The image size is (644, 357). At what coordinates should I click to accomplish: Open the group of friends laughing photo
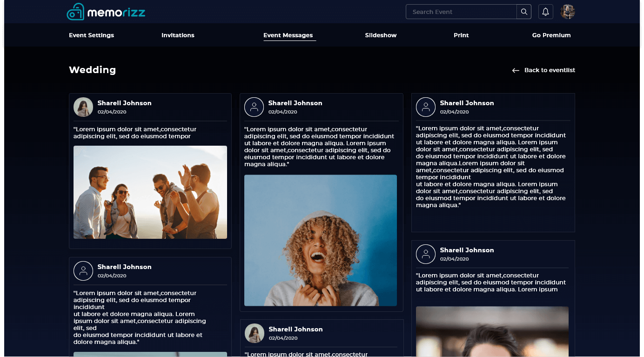point(150,192)
